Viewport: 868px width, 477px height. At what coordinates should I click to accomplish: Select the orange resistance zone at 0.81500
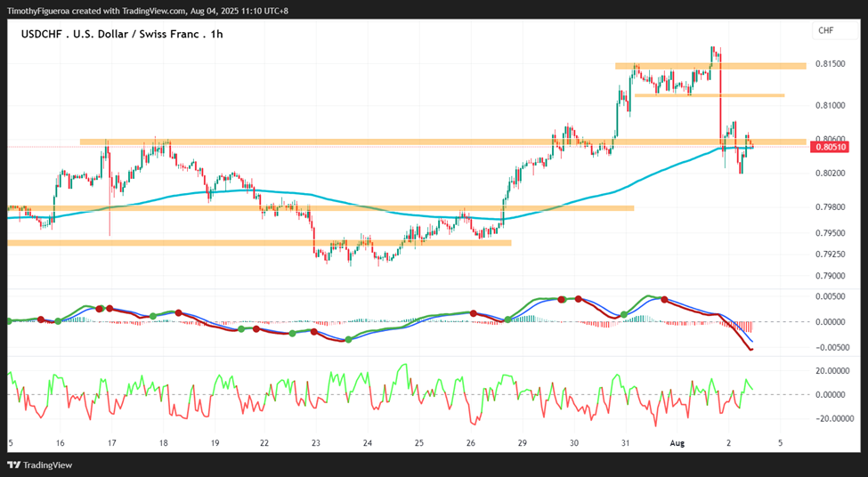pos(710,66)
